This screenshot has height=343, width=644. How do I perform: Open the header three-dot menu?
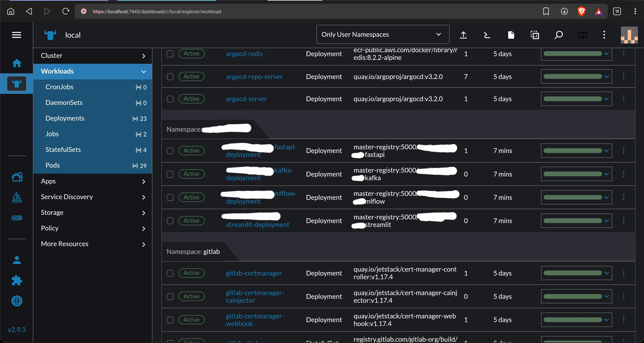point(604,35)
